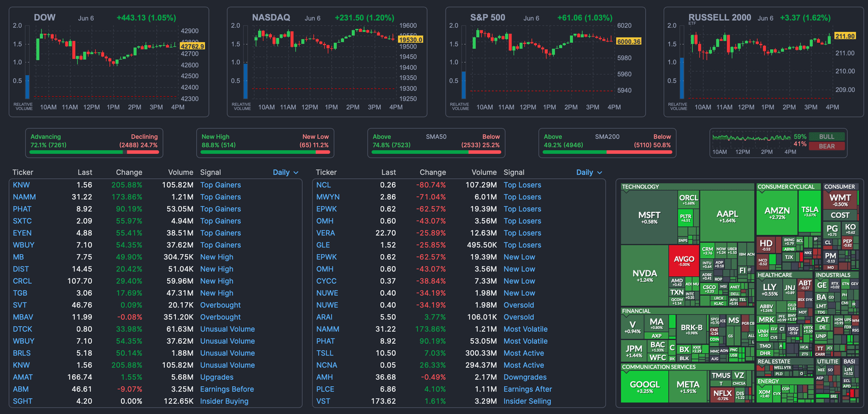Image resolution: width=868 pixels, height=414 pixels.
Task: Open the CRCL ticker link
Action: click(x=22, y=281)
